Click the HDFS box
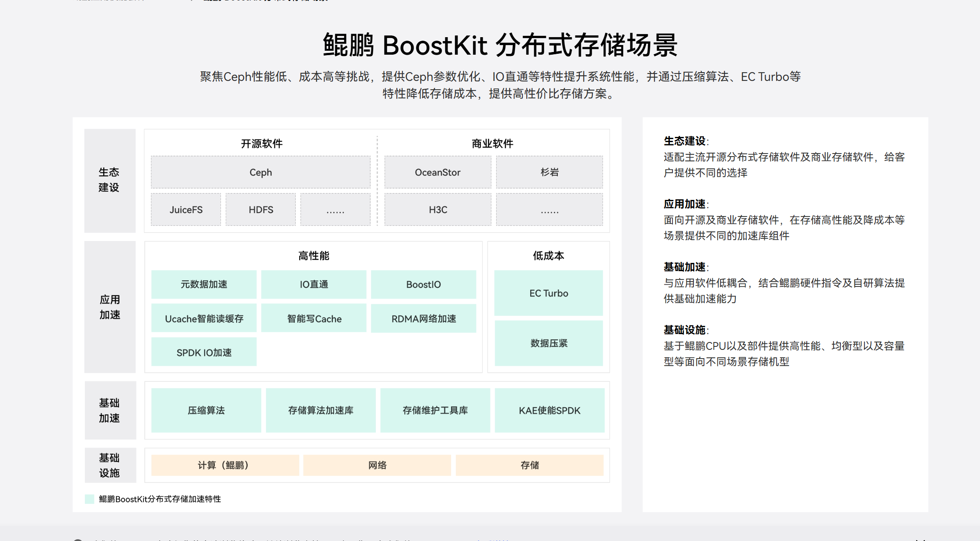The height and width of the screenshot is (541, 980). point(261,209)
